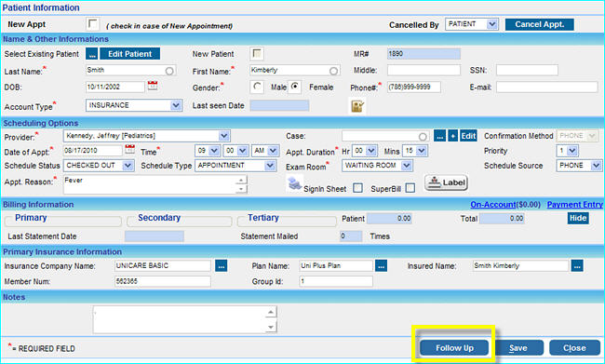Check the New Appt checkbox
605x364 pixels.
92,24
